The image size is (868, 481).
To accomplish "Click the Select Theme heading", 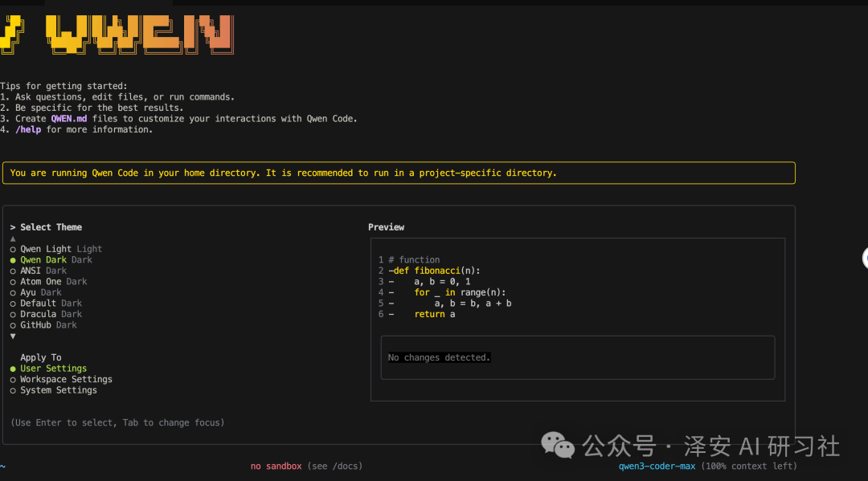I will click(x=51, y=227).
